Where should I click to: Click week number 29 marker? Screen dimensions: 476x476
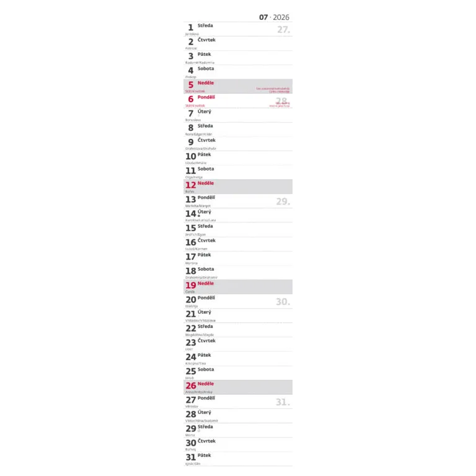[x=283, y=201]
